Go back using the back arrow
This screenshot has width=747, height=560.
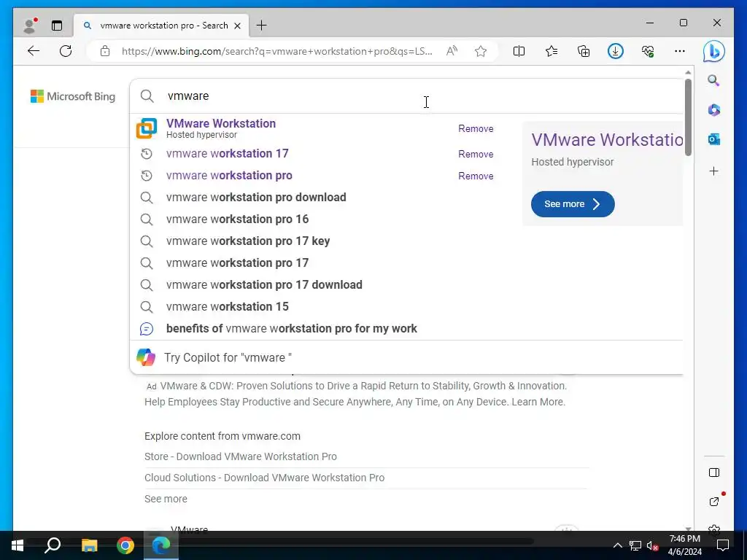point(34,51)
